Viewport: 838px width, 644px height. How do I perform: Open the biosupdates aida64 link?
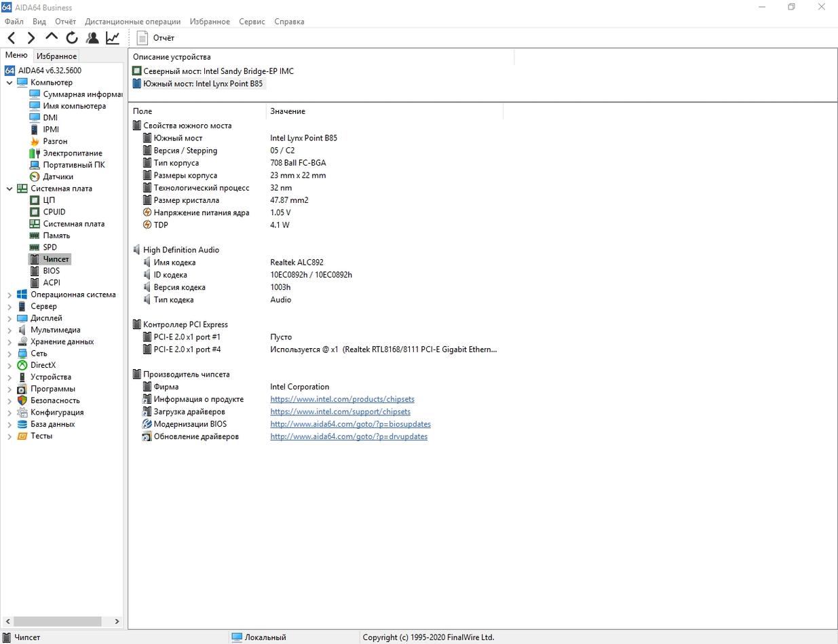pyautogui.click(x=350, y=424)
